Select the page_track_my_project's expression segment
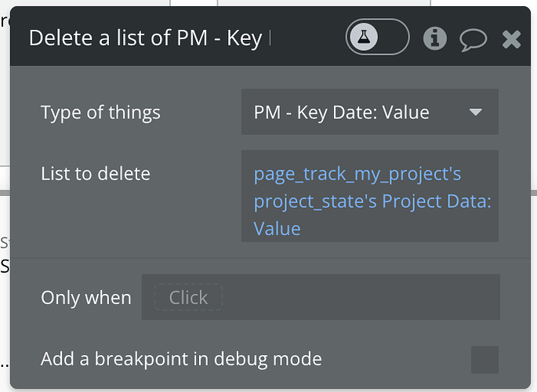The width and height of the screenshot is (537, 392). click(x=357, y=173)
